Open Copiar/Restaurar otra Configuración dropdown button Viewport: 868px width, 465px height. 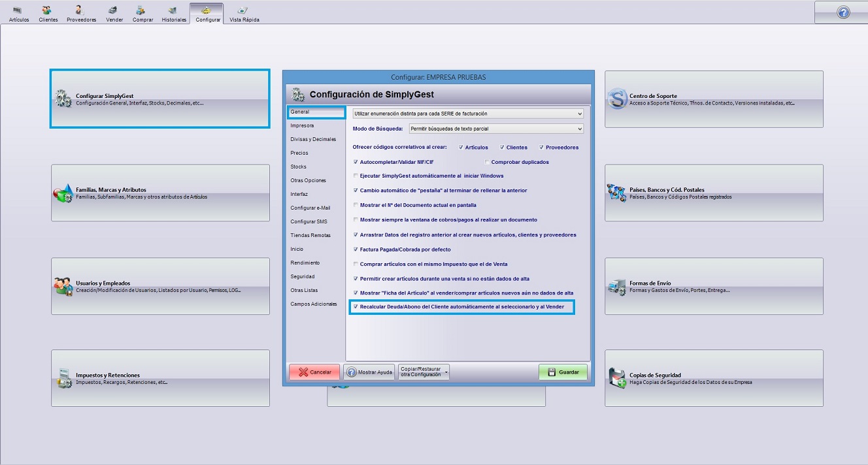click(424, 372)
